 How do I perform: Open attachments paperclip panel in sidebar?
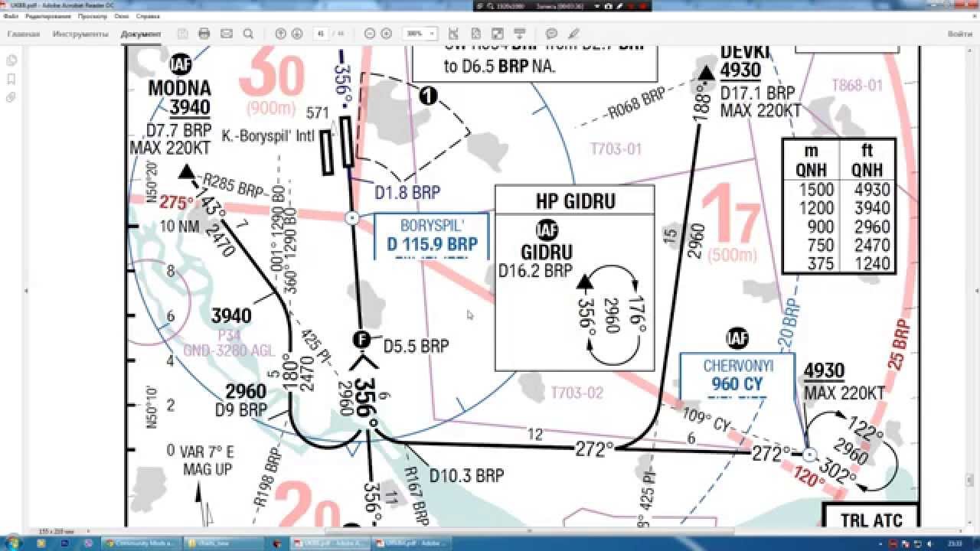[11, 97]
